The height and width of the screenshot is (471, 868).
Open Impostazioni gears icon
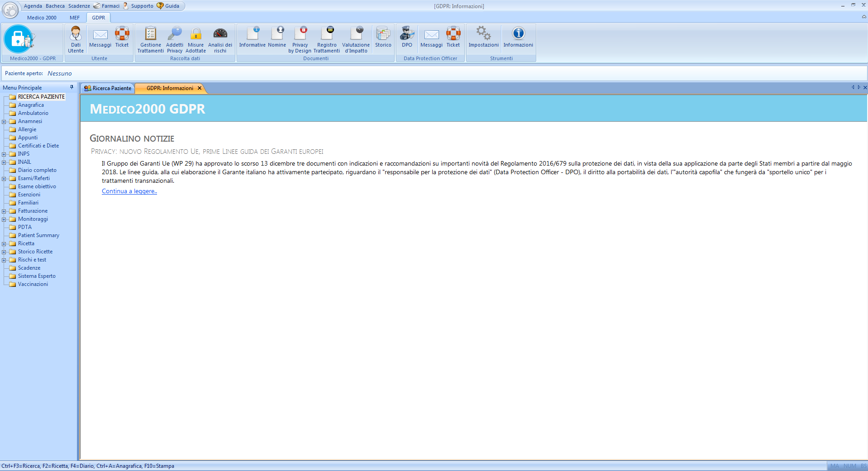[x=483, y=37]
